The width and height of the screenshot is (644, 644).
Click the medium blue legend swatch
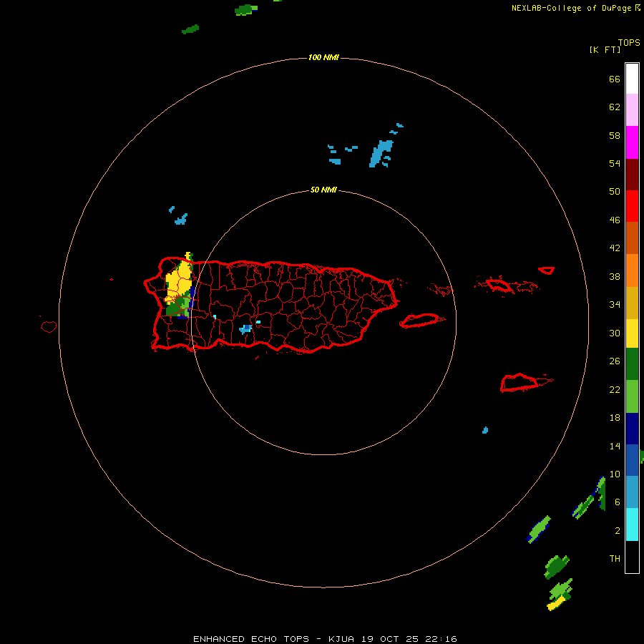[632, 460]
